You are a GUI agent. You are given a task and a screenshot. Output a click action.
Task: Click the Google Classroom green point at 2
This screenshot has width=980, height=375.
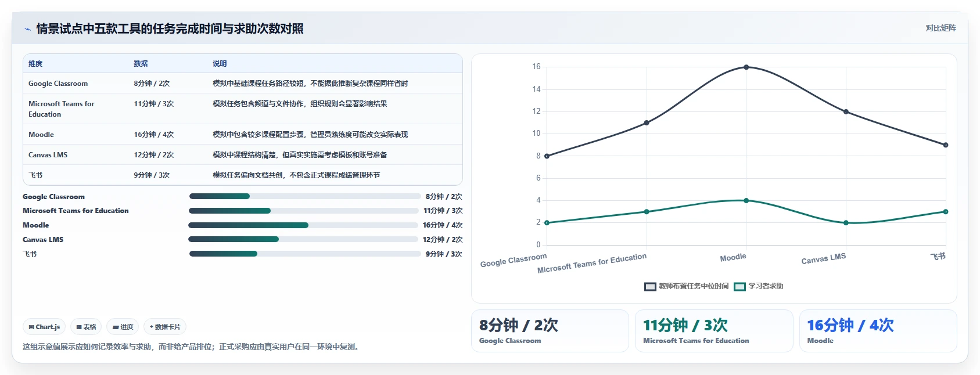click(x=547, y=223)
